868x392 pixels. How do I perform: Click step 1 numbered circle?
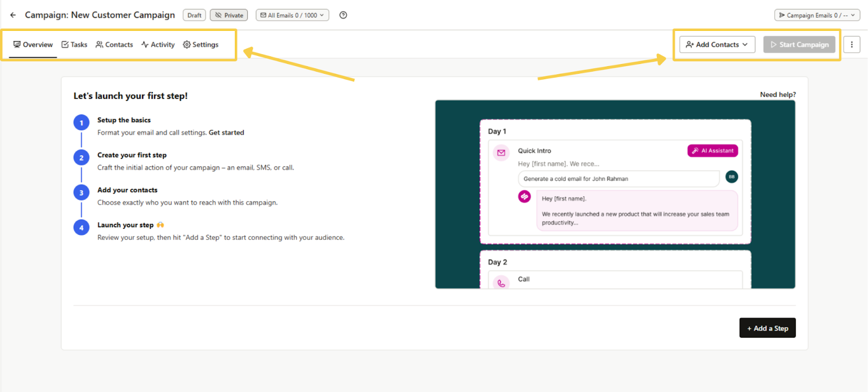coord(81,123)
